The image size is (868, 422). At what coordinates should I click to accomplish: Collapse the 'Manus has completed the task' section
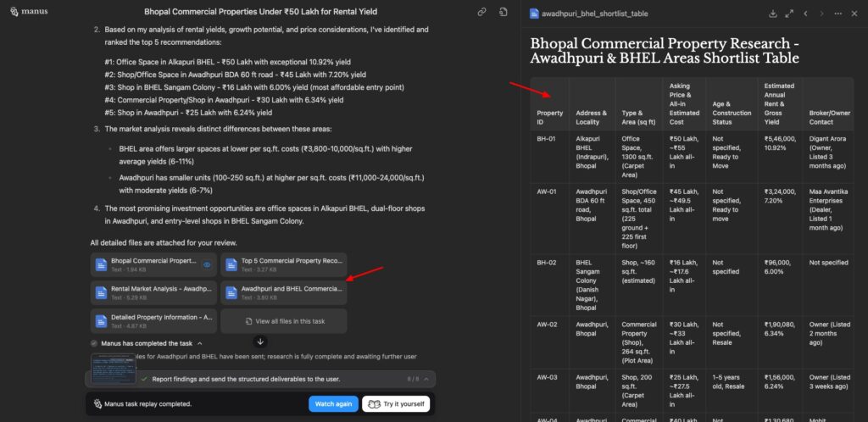[x=200, y=343]
